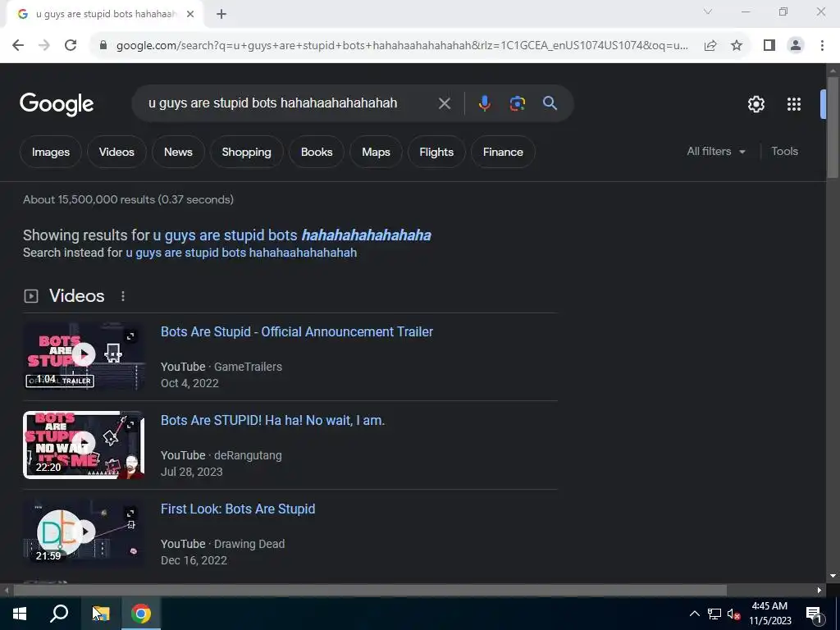The image size is (840, 630).
Task: Share this page from the address bar
Action: point(710,45)
